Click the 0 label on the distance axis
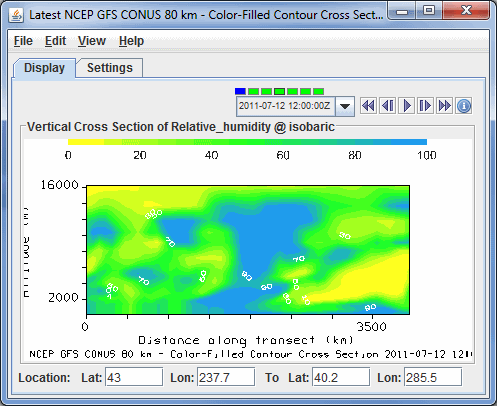The height and width of the screenshot is (406, 497). tap(85, 327)
